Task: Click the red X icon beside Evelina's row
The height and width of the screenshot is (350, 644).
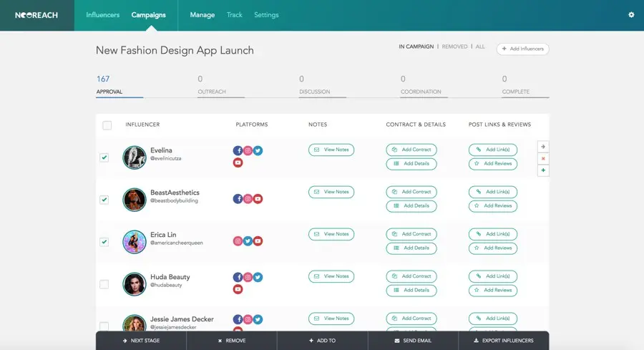Action: tap(543, 158)
